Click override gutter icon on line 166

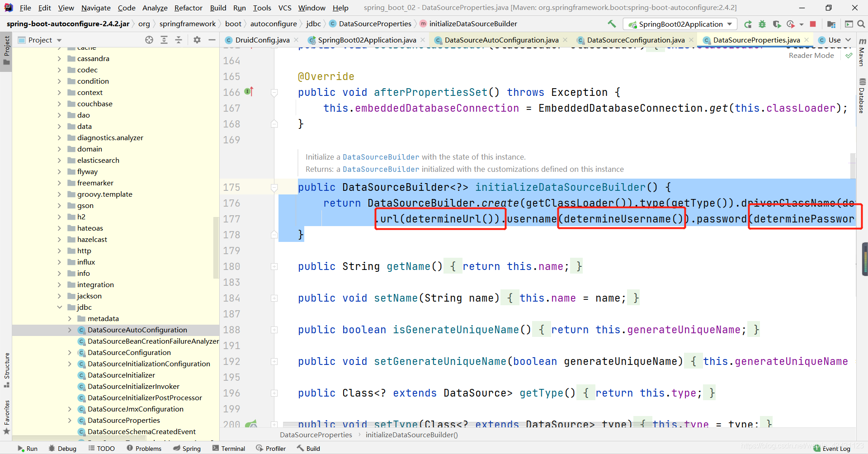pos(249,92)
